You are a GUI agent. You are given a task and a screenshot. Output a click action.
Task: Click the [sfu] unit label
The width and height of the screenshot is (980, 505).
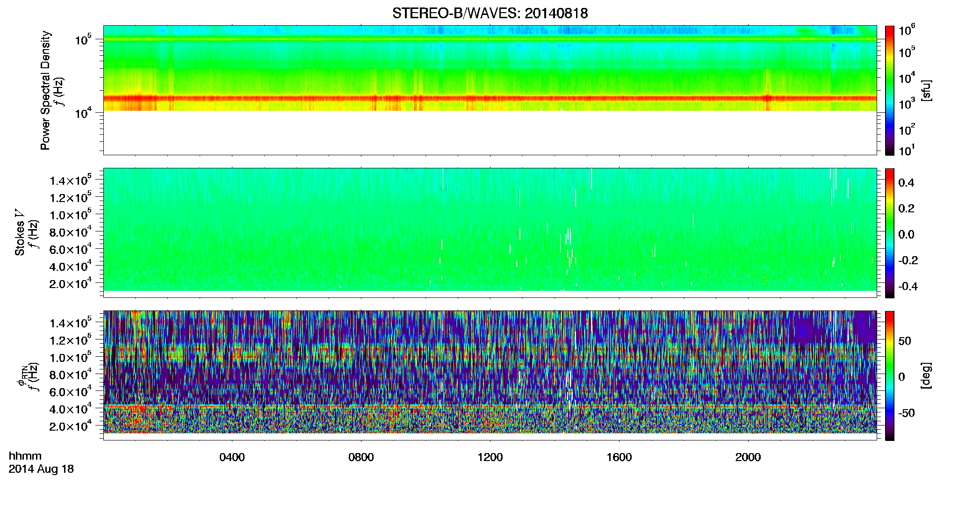926,90
